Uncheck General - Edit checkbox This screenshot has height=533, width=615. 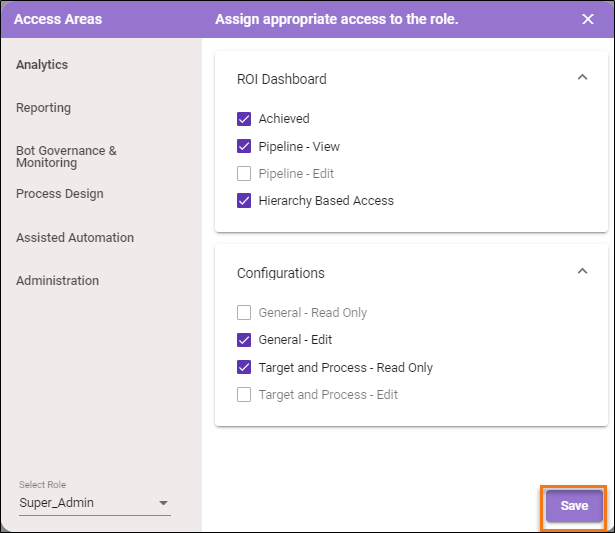244,340
